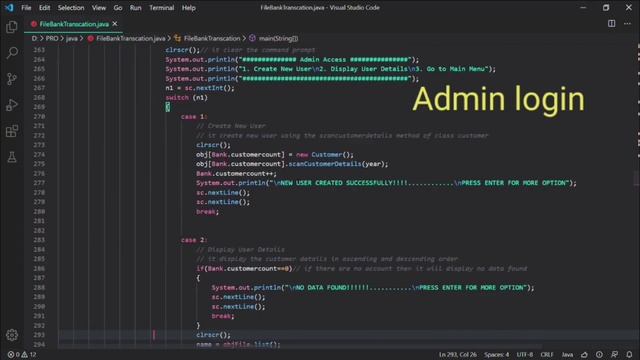Open the Extensions view
This screenshot has width=640, height=360.
12,131
